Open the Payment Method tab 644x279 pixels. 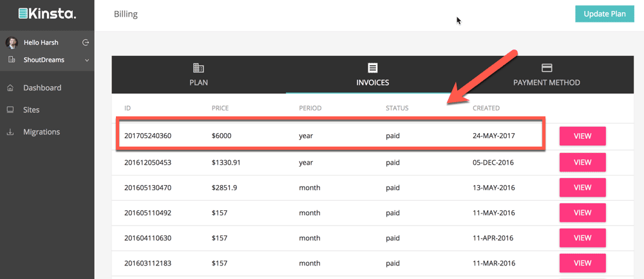tap(546, 75)
